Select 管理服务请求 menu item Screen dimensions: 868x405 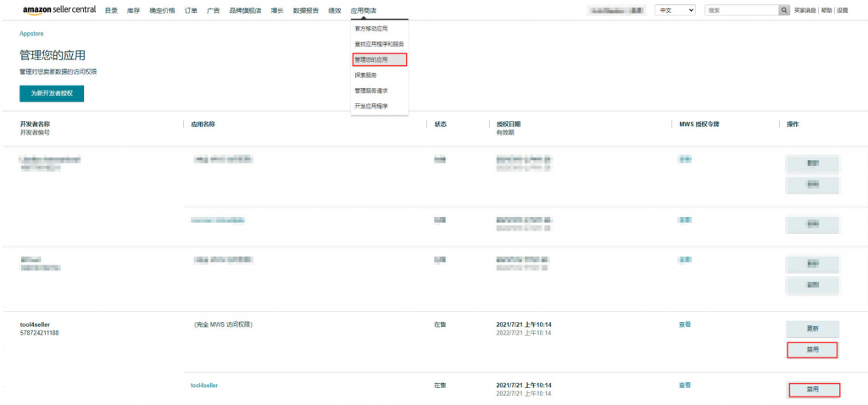click(370, 91)
